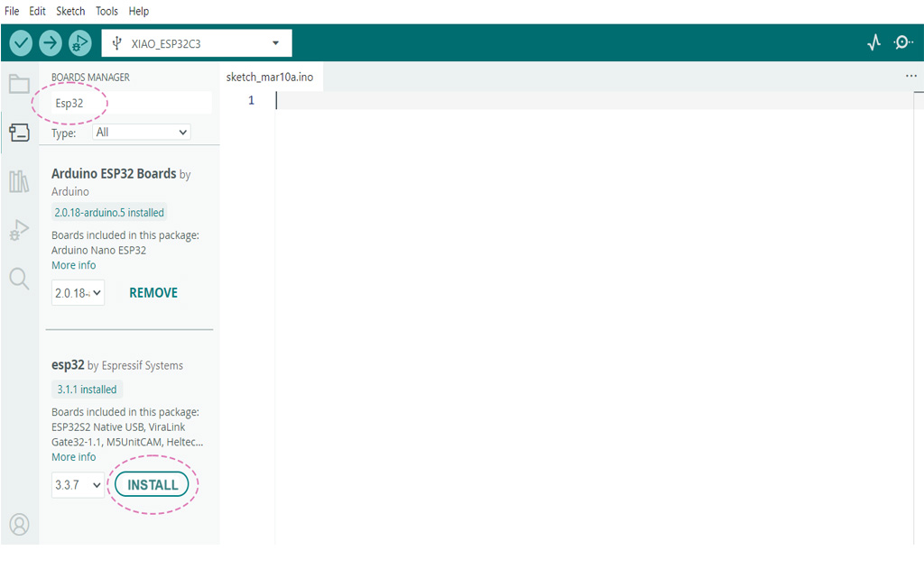Image resolution: width=924 pixels, height=578 pixels.
Task: Open the Serial Plotter icon
Action: tap(873, 42)
